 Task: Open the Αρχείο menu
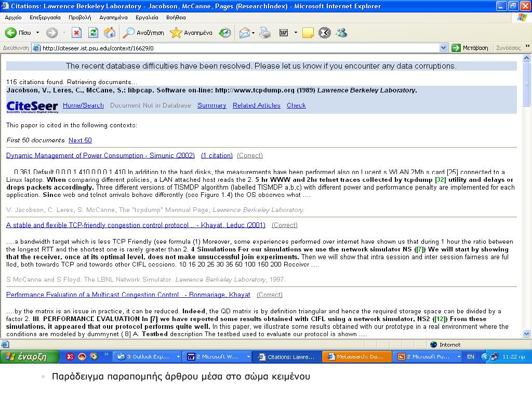13,17
